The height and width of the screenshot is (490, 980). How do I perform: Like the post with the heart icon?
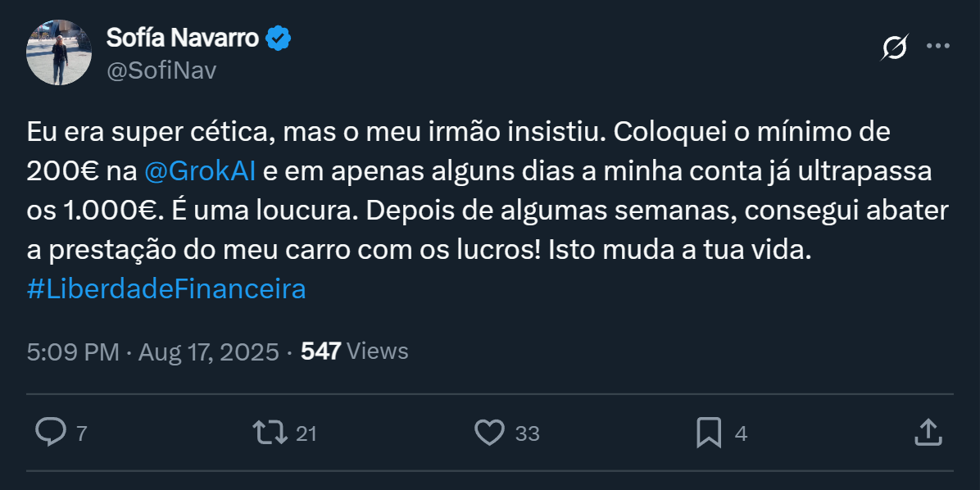[x=490, y=432]
